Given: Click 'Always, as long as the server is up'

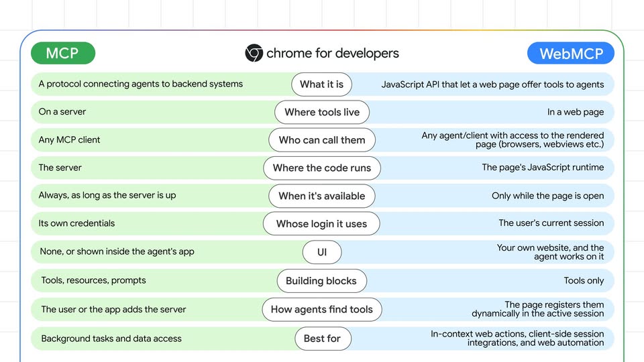Looking at the screenshot, I should pos(107,195).
